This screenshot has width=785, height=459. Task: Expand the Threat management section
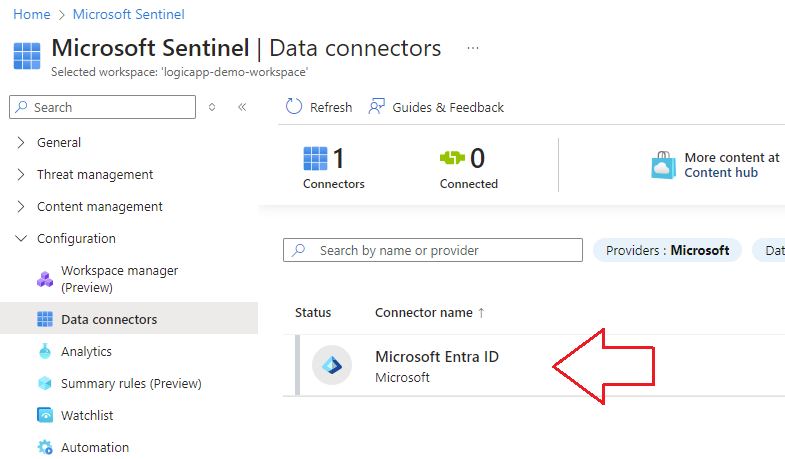click(22, 175)
